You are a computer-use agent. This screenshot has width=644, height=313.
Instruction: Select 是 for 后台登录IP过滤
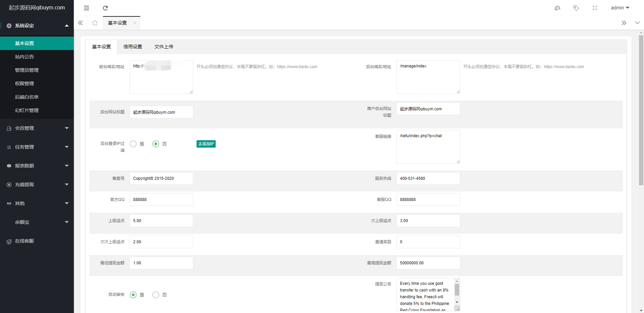coord(133,144)
